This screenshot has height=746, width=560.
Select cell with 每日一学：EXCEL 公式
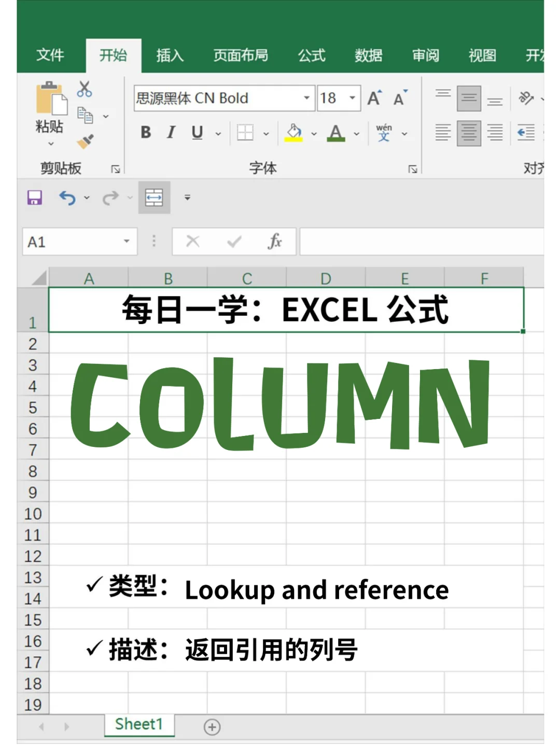(286, 310)
